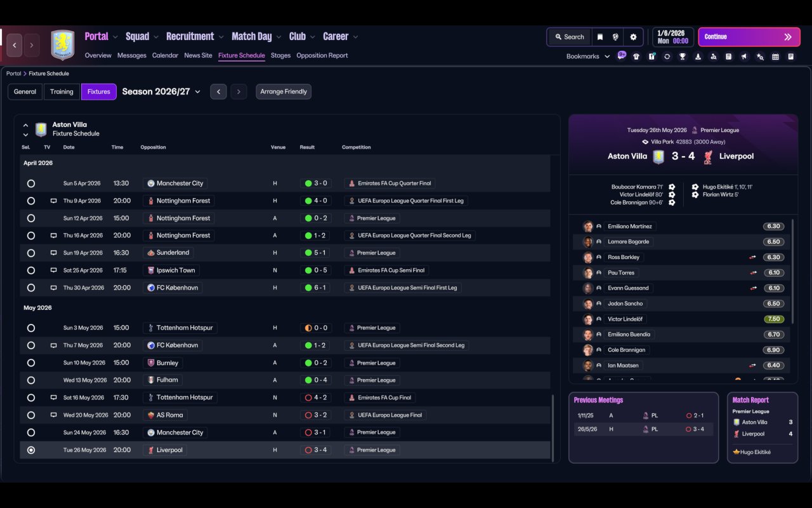Open the training cone bookmark icon
This screenshot has height=508, width=812.
point(698,57)
